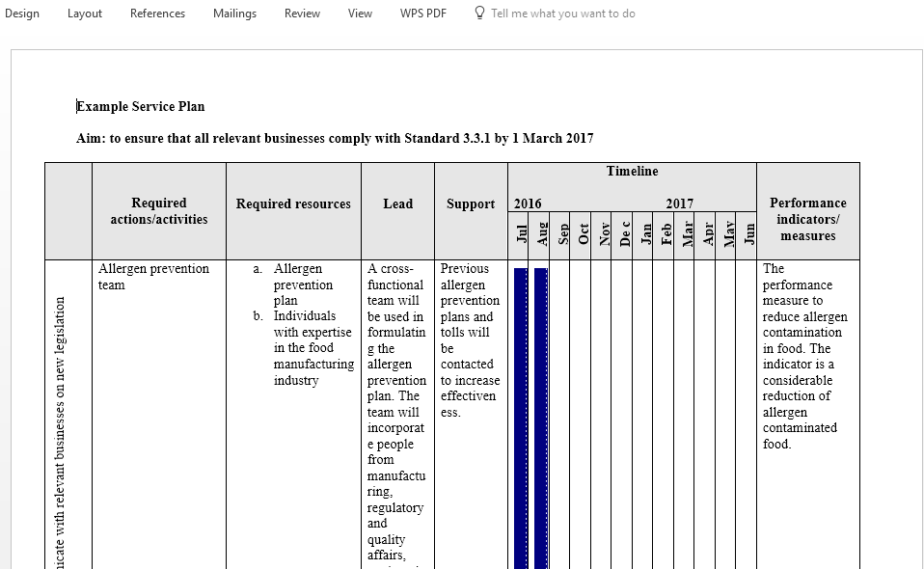Open the Mailings tab

(x=234, y=13)
